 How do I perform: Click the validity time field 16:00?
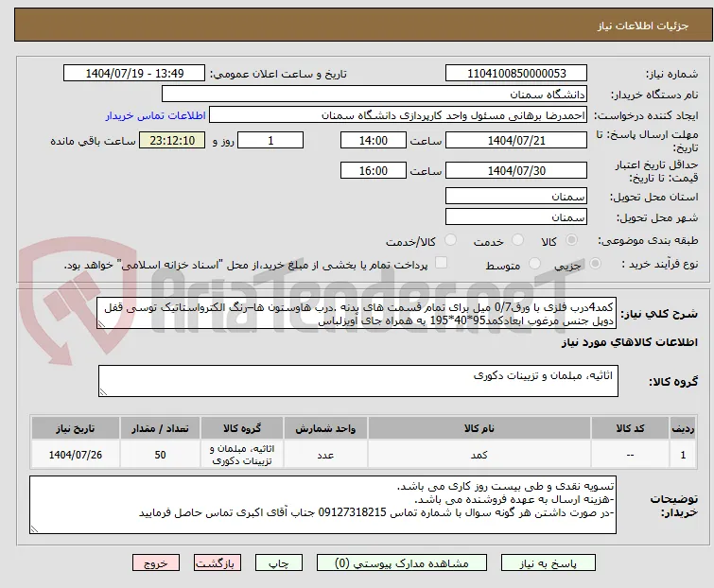click(x=374, y=171)
